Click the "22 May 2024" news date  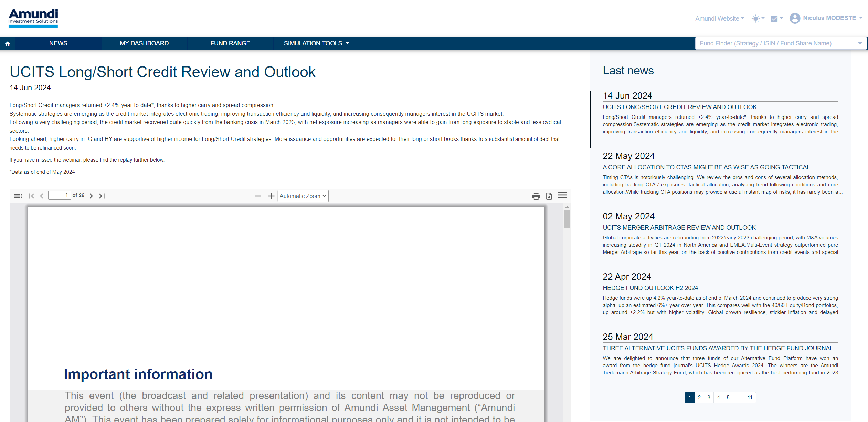628,156
